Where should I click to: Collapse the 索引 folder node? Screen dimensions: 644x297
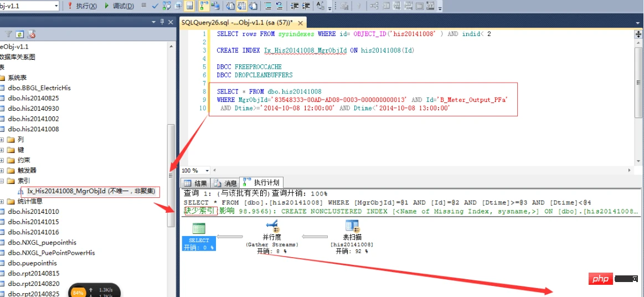[2, 181]
